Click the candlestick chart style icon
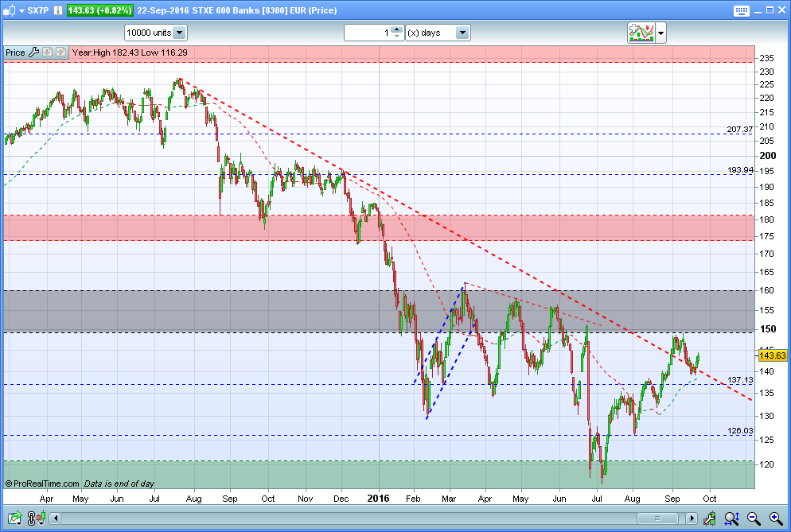This screenshot has width=791, height=532. 9,10
